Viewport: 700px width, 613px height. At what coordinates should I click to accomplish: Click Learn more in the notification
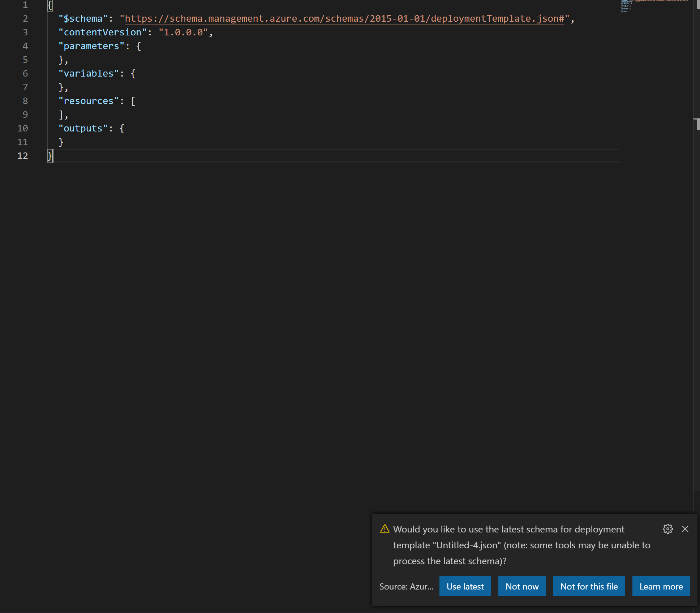coord(661,586)
